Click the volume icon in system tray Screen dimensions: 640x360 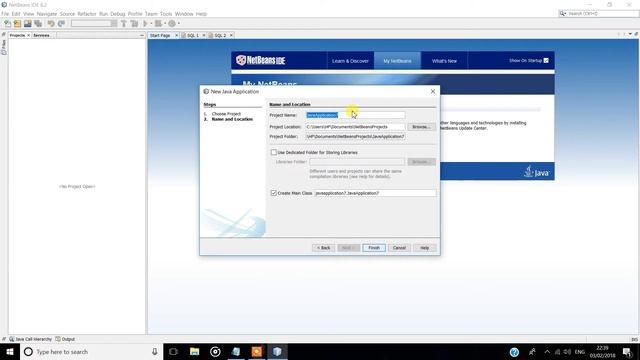[x=567, y=352]
